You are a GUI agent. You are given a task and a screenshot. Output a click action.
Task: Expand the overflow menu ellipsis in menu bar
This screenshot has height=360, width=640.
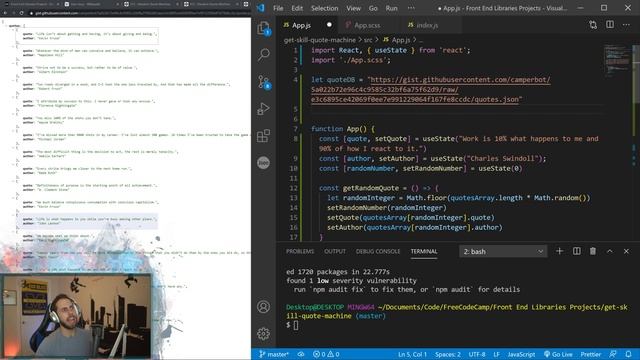(x=411, y=8)
